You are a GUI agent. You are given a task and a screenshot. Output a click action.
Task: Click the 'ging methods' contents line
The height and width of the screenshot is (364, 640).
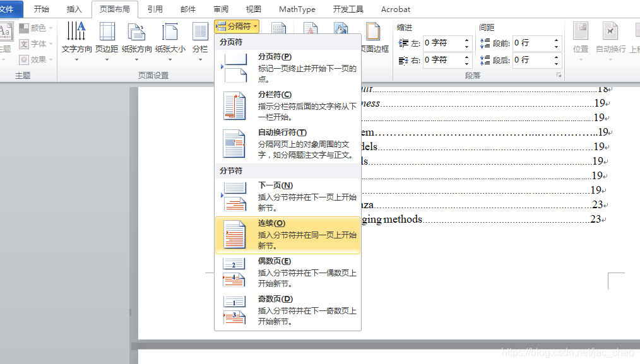click(x=484, y=220)
